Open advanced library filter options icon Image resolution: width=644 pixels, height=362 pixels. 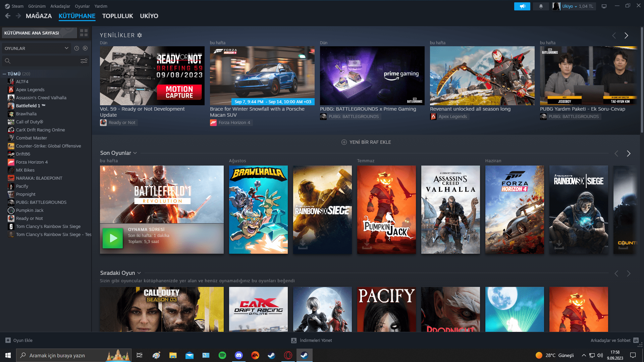tap(84, 61)
